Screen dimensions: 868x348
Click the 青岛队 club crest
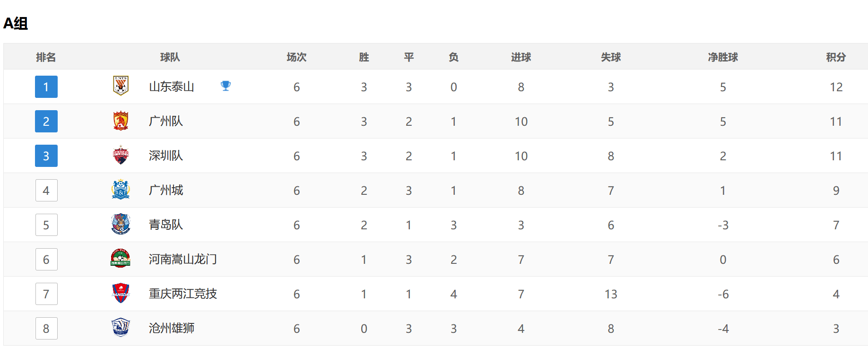click(x=121, y=224)
